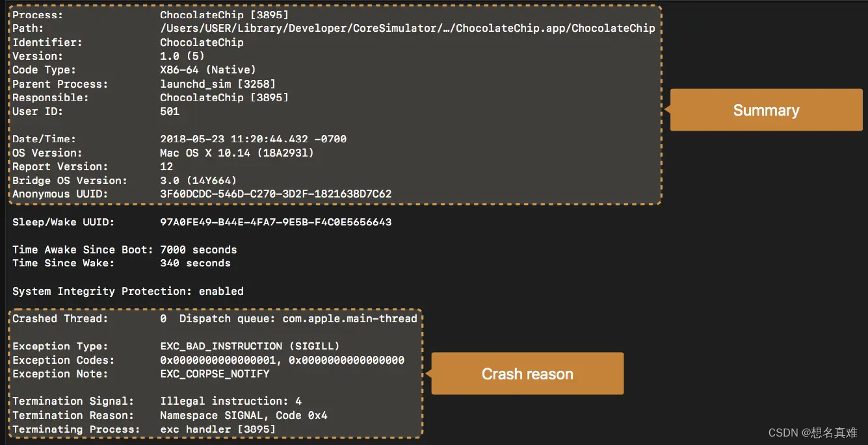
Task: Click the 2018-05-23 date/time value
Action: click(x=253, y=139)
